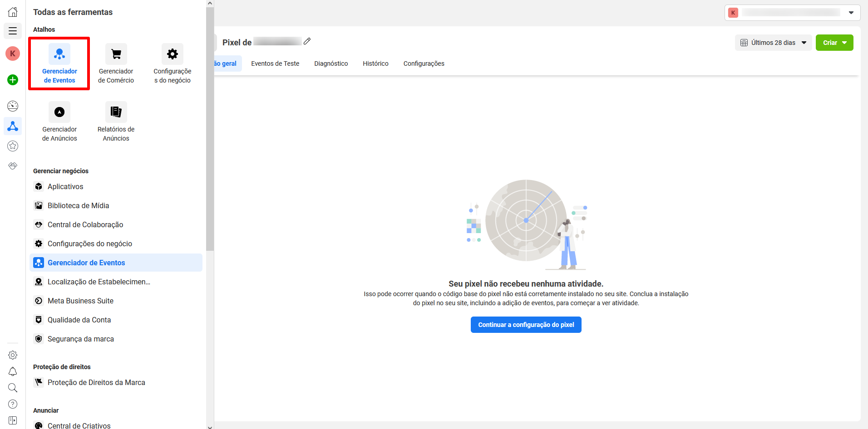Open Qualidade da Conta
The width and height of the screenshot is (868, 429).
[116, 320]
